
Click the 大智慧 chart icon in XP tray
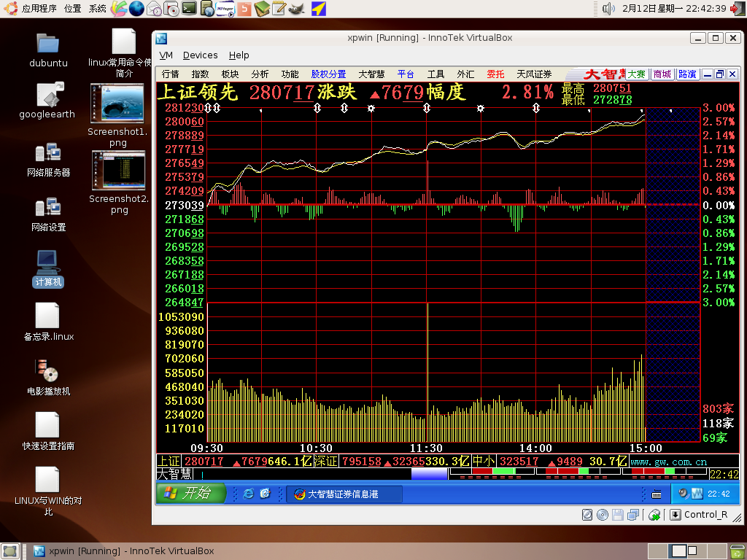(697, 494)
